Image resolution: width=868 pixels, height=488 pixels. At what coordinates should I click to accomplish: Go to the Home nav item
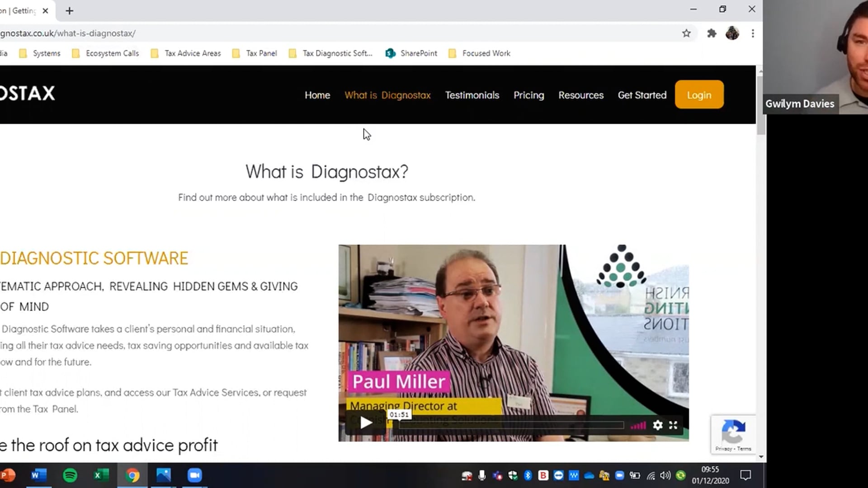[317, 95]
